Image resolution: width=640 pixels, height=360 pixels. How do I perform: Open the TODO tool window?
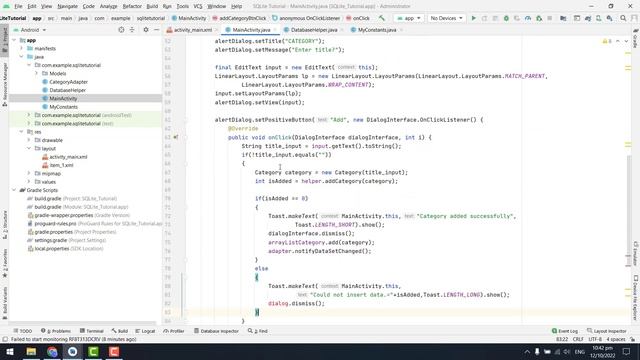(23, 331)
